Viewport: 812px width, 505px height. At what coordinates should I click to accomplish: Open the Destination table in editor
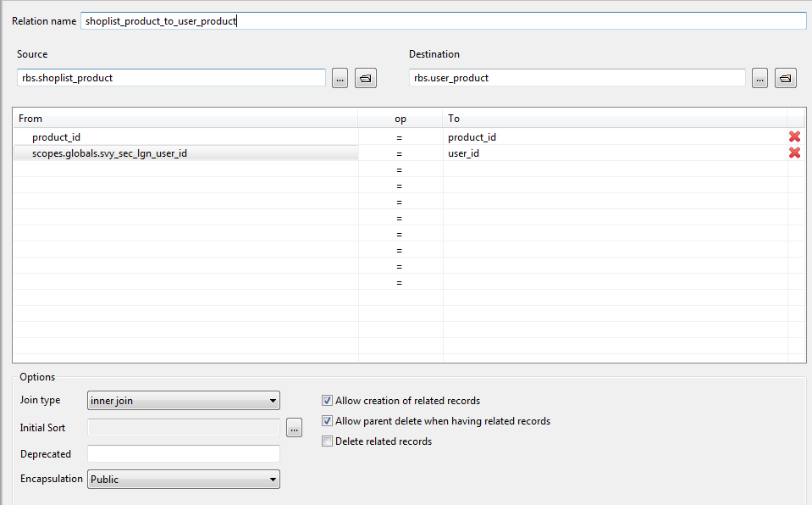(x=786, y=78)
